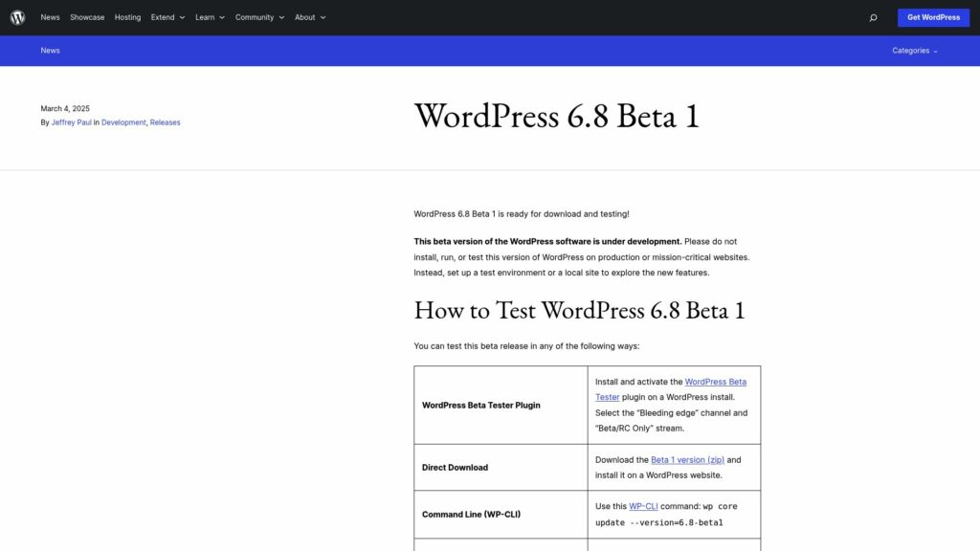980x551 pixels.
Task: Click the 'Command Line (WP-CLI)' table cell
Action: (501, 514)
